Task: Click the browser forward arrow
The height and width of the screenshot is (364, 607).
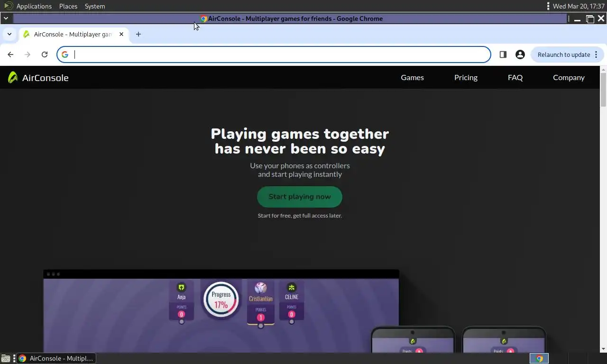Action: pyautogui.click(x=28, y=55)
